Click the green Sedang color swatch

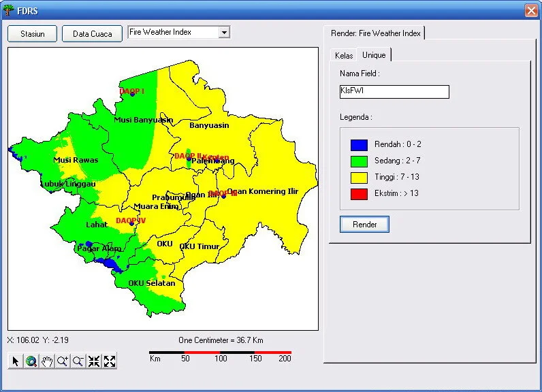point(359,161)
